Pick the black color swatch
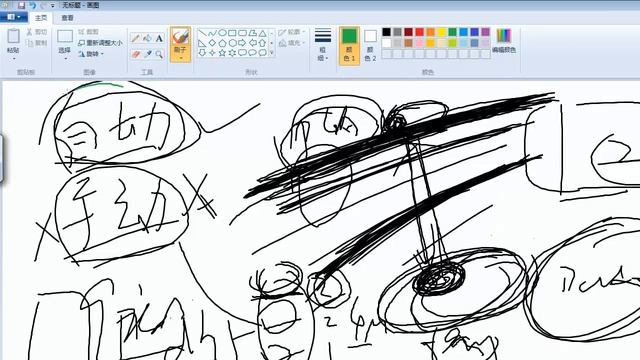The image size is (640, 360). pos(387,32)
